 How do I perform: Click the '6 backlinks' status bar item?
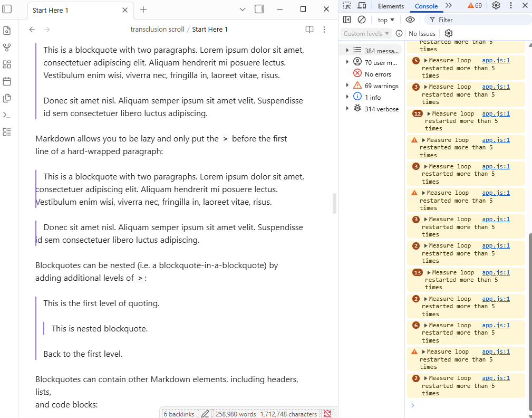click(x=179, y=414)
